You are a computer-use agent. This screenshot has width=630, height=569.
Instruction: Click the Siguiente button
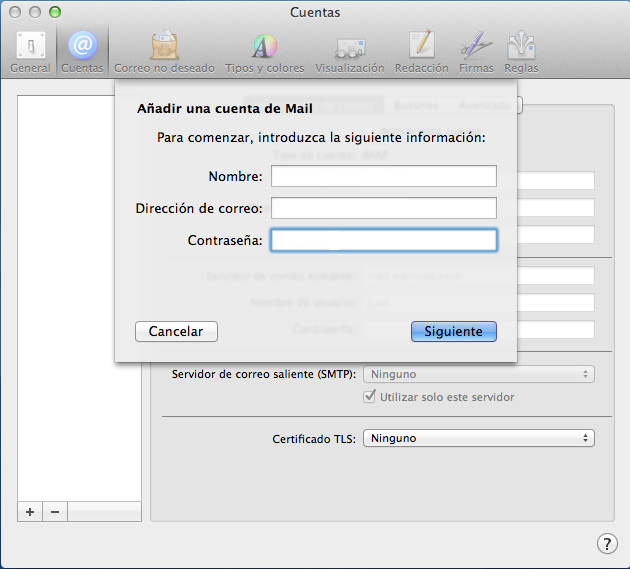pyautogui.click(x=454, y=332)
